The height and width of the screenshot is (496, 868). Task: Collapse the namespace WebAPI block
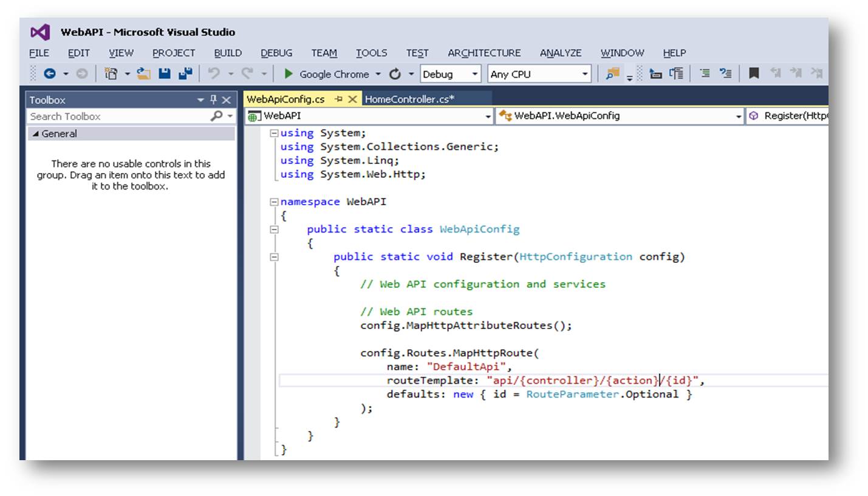[x=274, y=202]
